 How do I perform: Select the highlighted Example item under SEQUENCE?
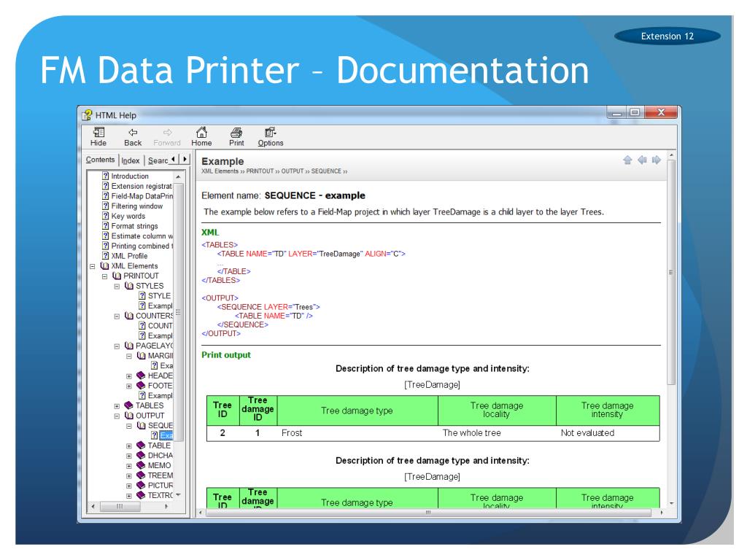pyautogui.click(x=166, y=435)
